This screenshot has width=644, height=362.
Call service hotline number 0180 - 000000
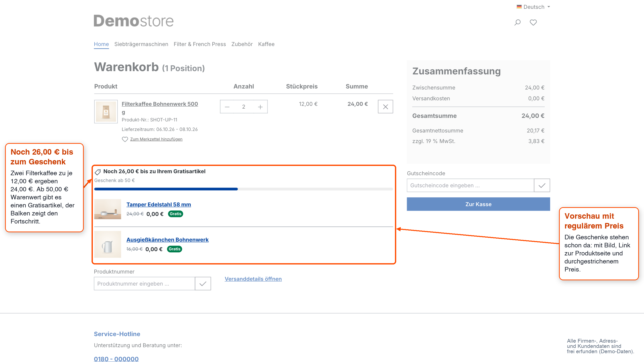point(116,359)
